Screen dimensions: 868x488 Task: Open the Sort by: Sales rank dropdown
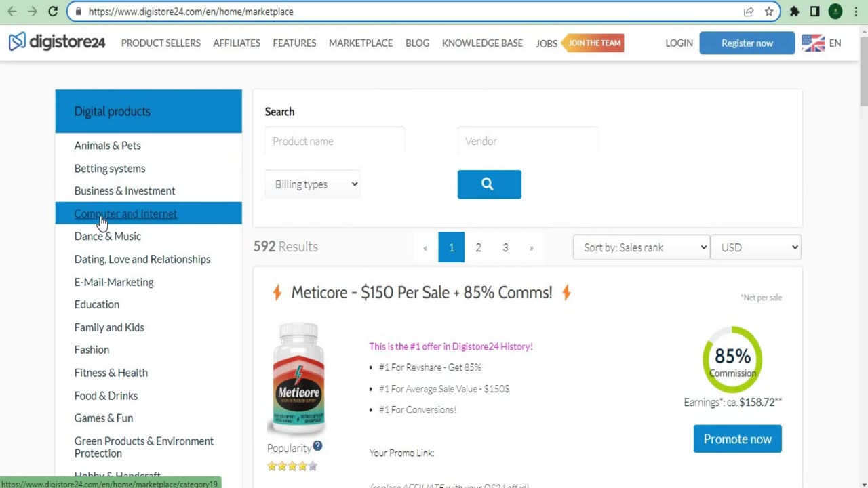click(642, 247)
